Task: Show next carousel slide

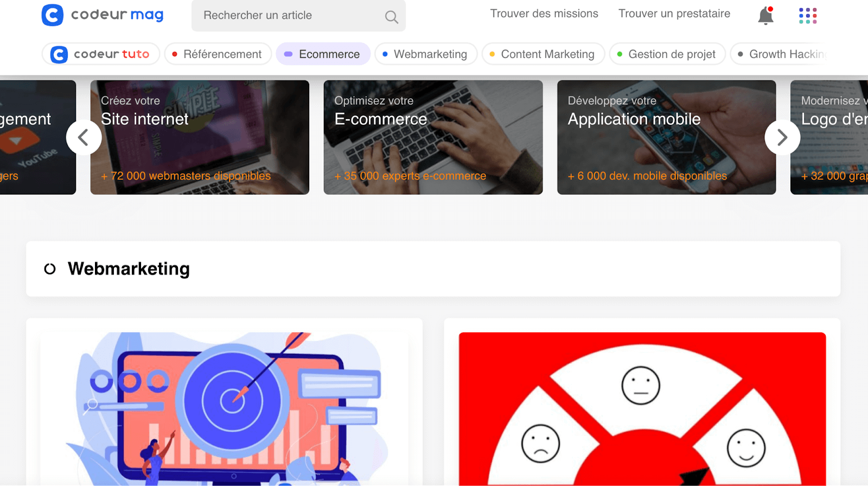Action: 782,137
